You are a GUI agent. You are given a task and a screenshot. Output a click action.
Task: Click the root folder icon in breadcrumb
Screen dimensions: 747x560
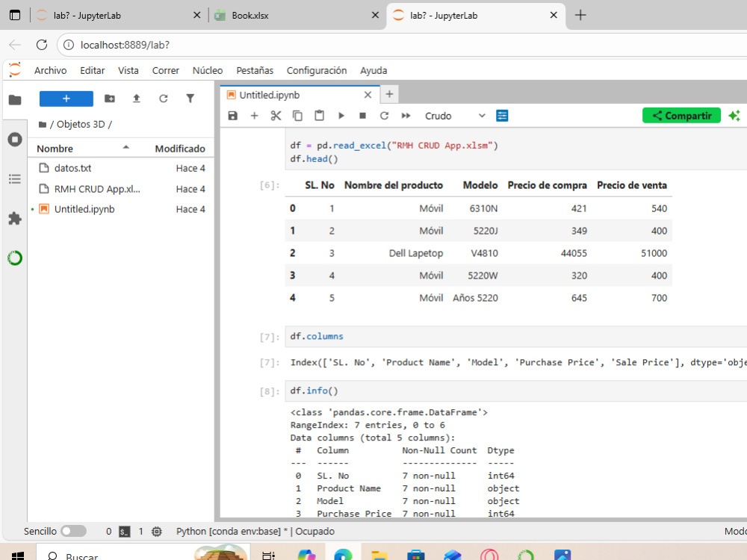[x=43, y=124]
